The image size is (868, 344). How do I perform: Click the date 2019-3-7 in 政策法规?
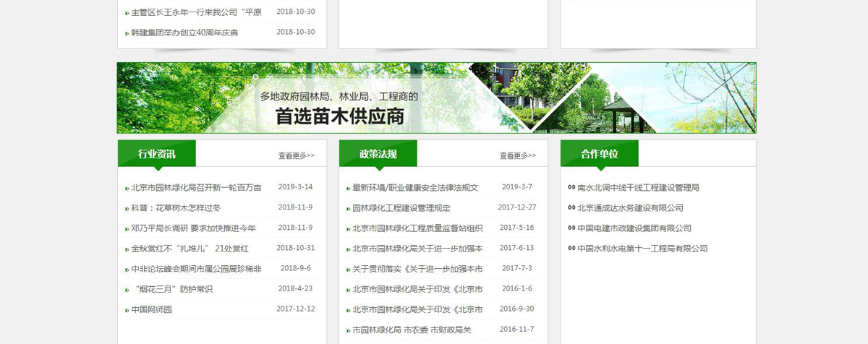pyautogui.click(x=517, y=186)
